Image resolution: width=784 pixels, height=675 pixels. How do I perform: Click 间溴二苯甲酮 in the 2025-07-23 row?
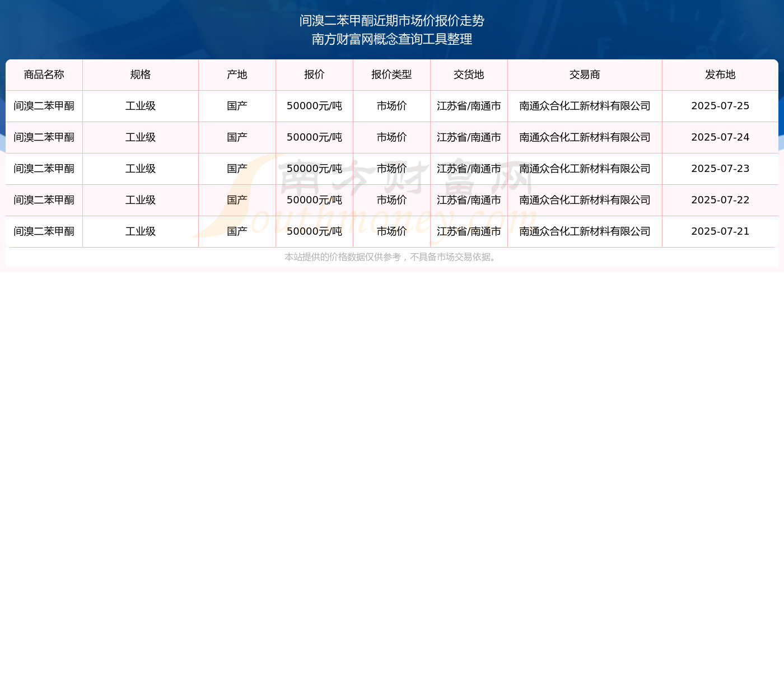tap(44, 169)
